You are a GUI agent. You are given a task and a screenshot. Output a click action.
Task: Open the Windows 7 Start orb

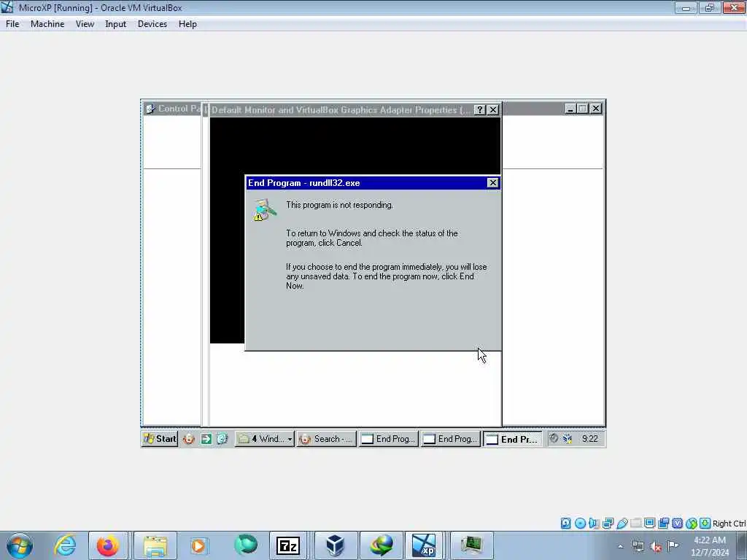pyautogui.click(x=20, y=545)
